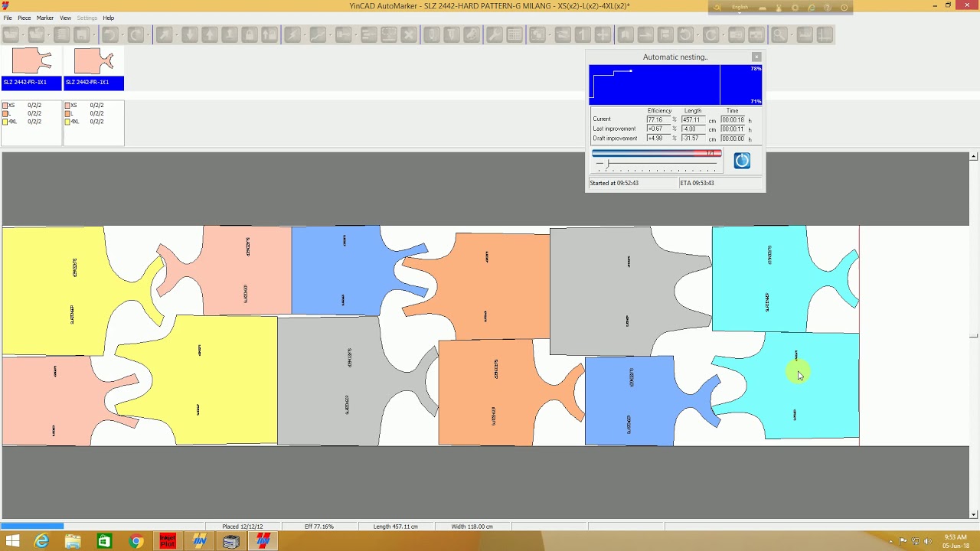Click the vertical scrollbar up arrow
The width and height of the screenshot is (980, 551).
click(x=973, y=156)
